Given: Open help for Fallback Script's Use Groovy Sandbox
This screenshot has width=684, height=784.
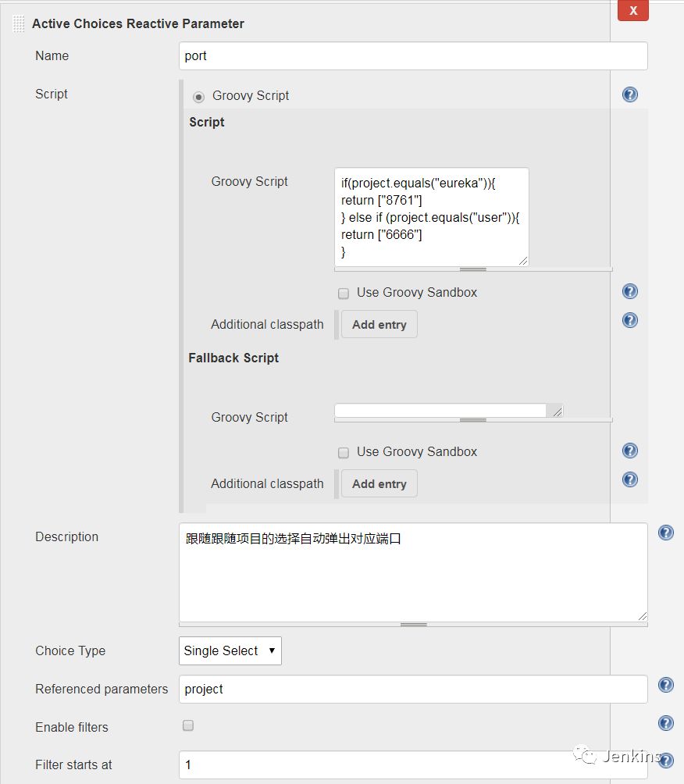Looking at the screenshot, I should click(x=630, y=451).
